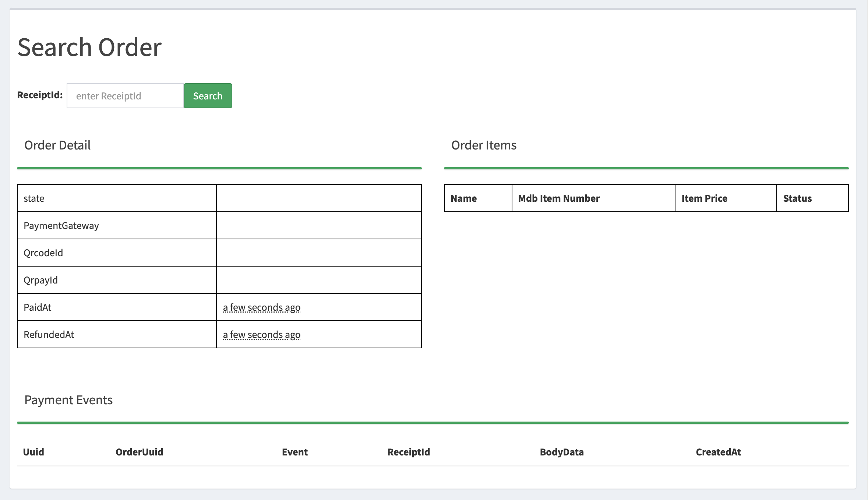
Task: Click the BodyData column header
Action: tap(562, 452)
